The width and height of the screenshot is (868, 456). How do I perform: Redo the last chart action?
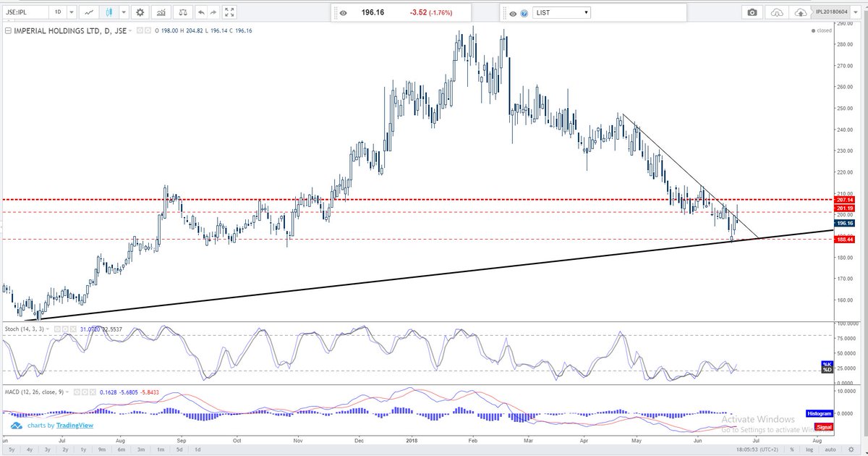tap(214, 12)
